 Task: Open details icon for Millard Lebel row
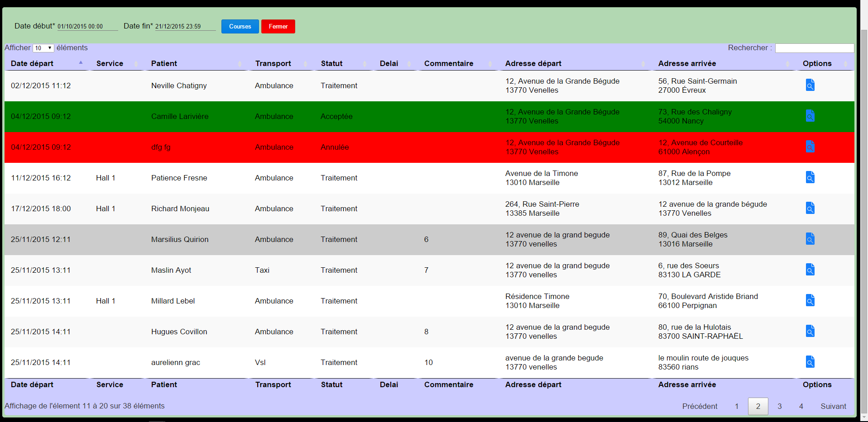[x=810, y=300]
